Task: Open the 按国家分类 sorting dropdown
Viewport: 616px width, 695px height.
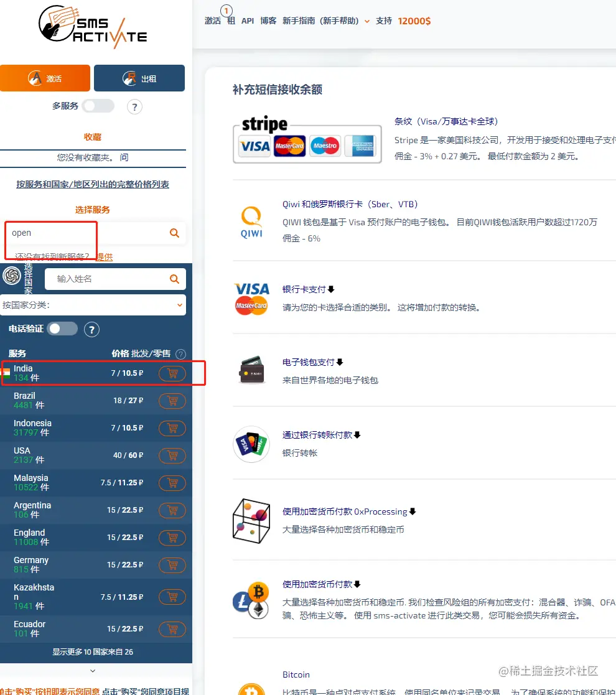Action: 93,305
